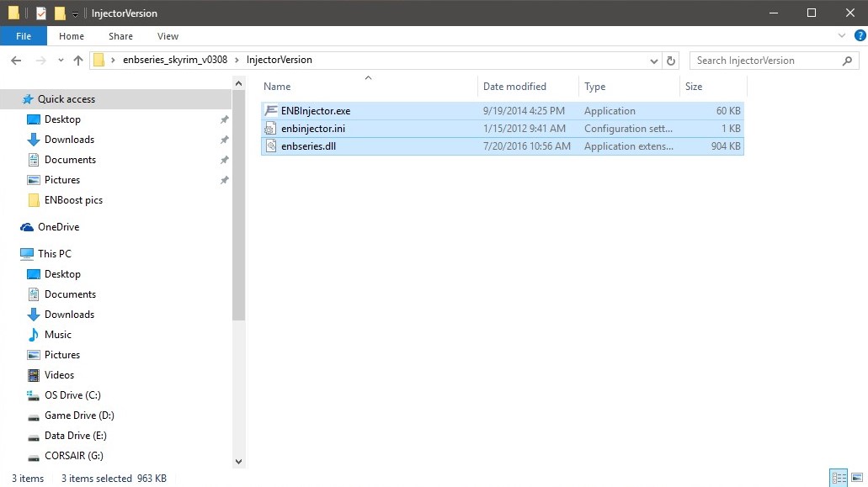Click the pin icon beside Pictures
This screenshot has width=868, height=487.
(x=224, y=180)
